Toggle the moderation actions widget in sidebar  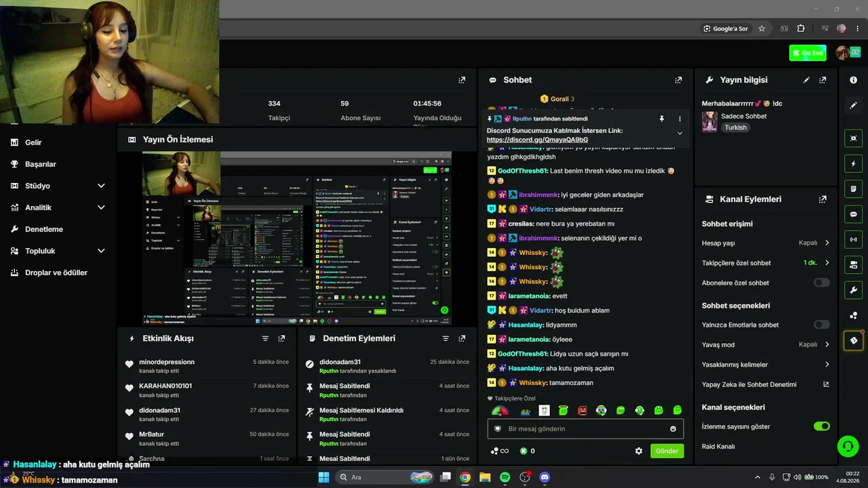(853, 188)
